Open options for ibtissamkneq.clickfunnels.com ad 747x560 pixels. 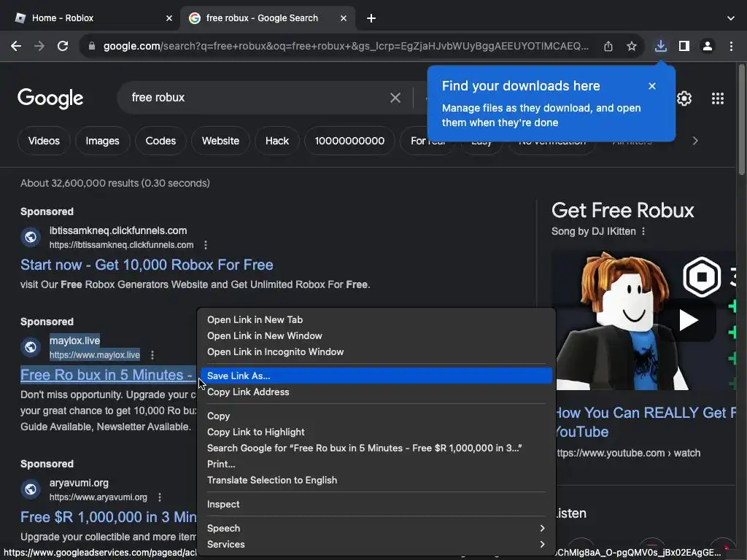tap(205, 245)
